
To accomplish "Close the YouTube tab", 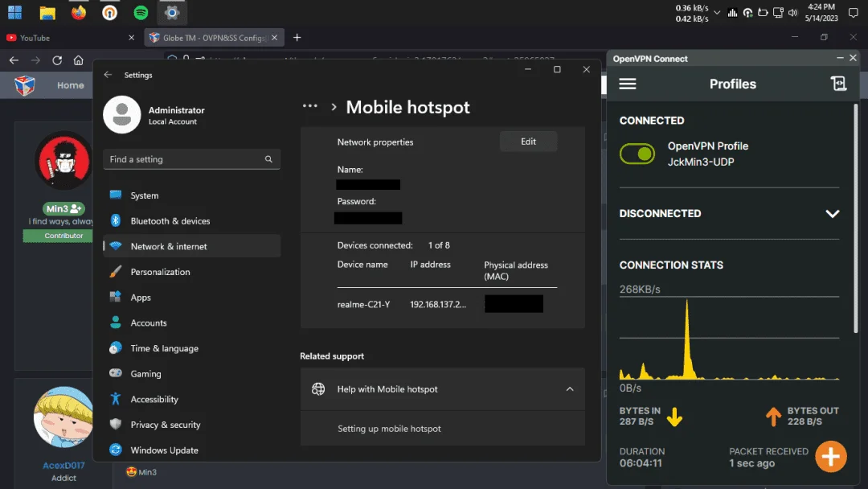I will (131, 38).
